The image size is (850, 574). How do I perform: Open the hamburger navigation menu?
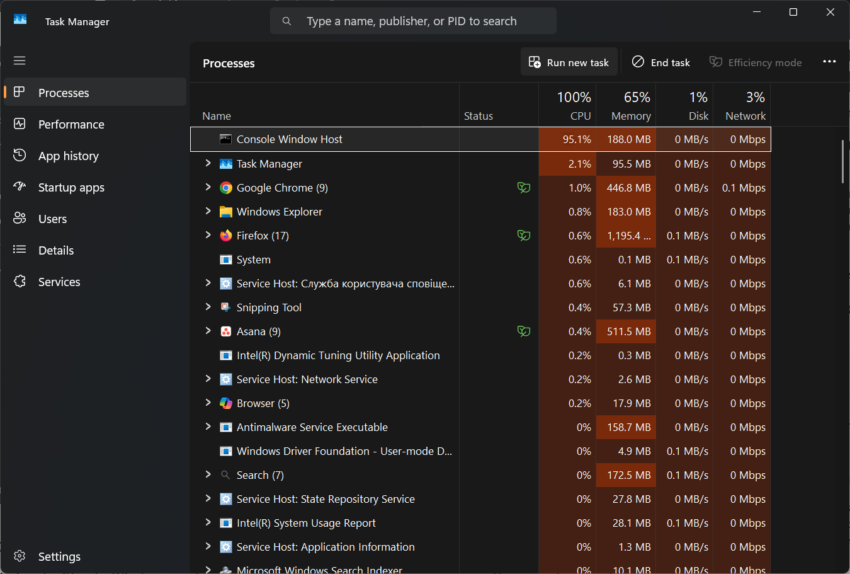[20, 61]
